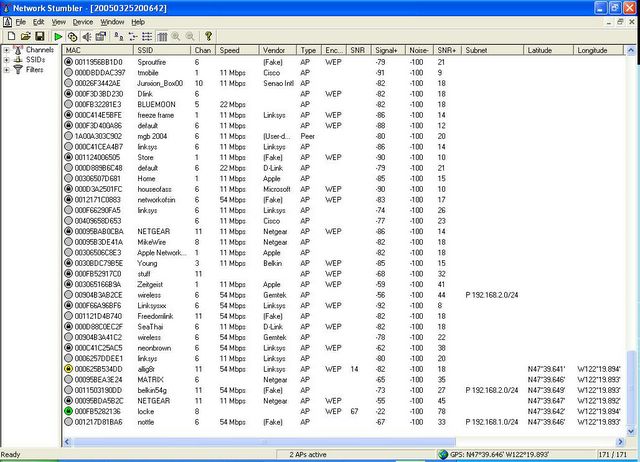Sort by the Chan column header
Screen dimensions: 640x462
point(203,50)
